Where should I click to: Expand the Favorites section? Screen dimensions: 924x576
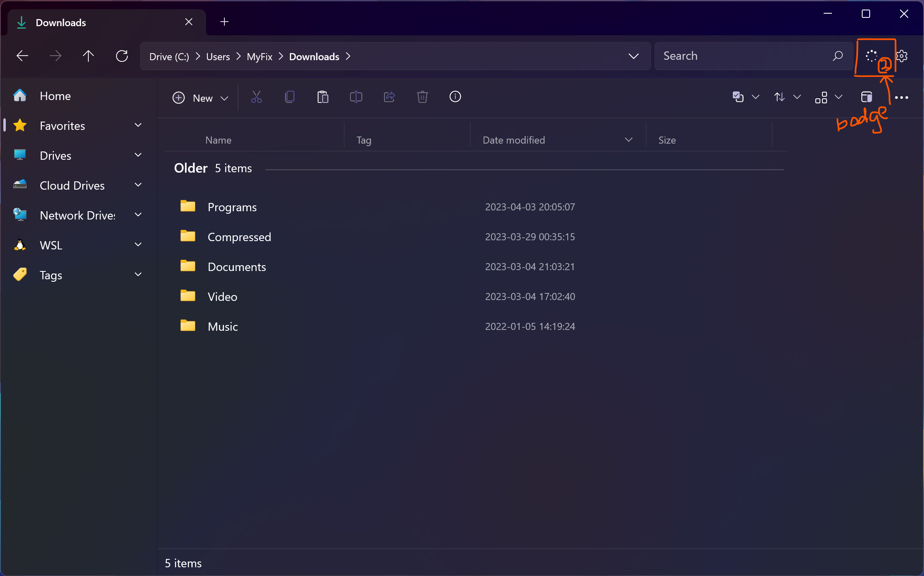pyautogui.click(x=138, y=125)
